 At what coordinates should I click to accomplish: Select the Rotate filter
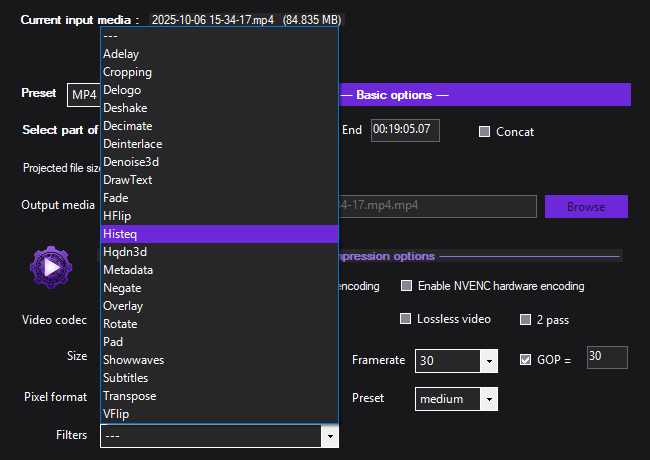click(x=121, y=324)
